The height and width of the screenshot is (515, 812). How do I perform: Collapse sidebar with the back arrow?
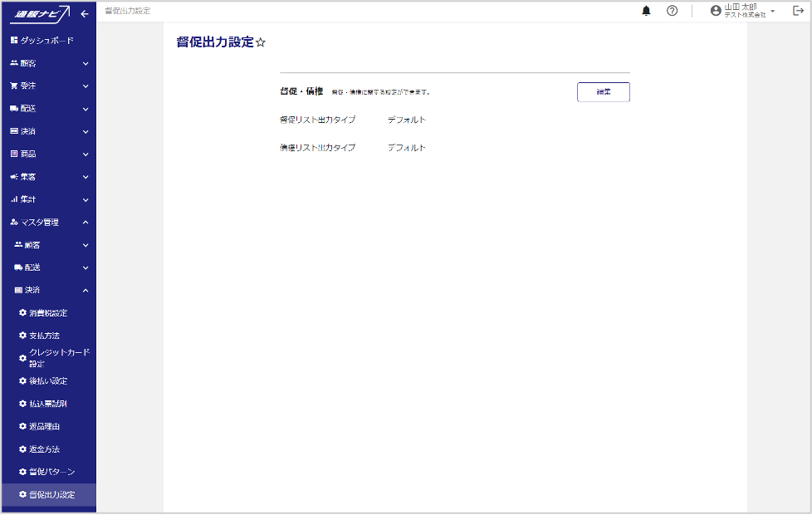pos(85,14)
